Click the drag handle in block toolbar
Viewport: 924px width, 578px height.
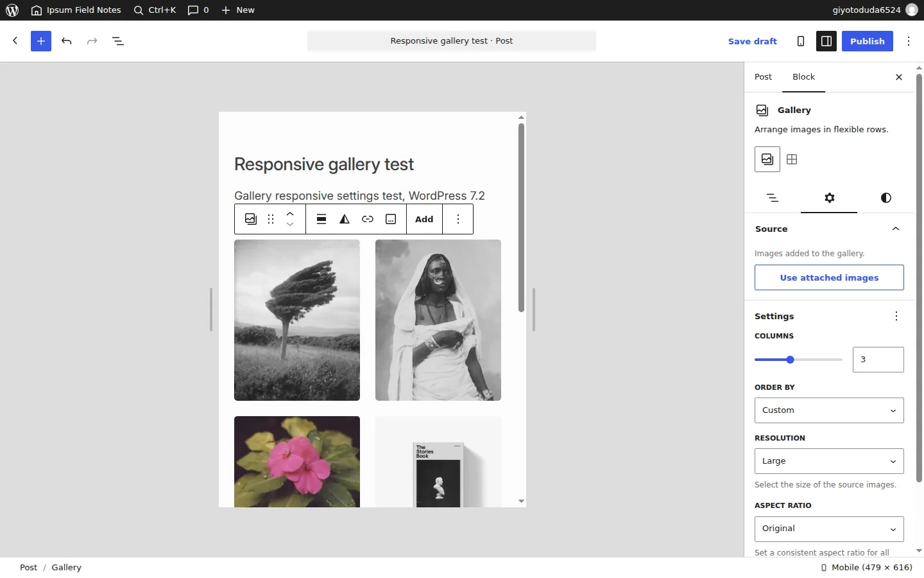click(x=271, y=219)
